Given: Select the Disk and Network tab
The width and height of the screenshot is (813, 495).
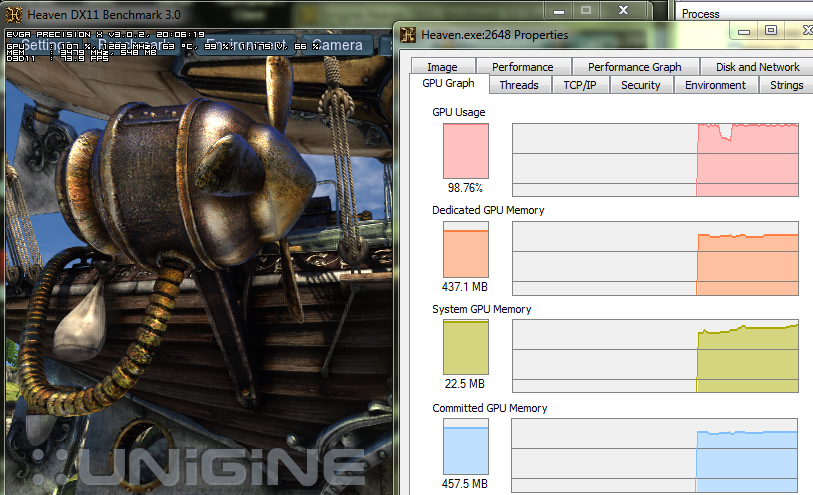Looking at the screenshot, I should coord(757,67).
